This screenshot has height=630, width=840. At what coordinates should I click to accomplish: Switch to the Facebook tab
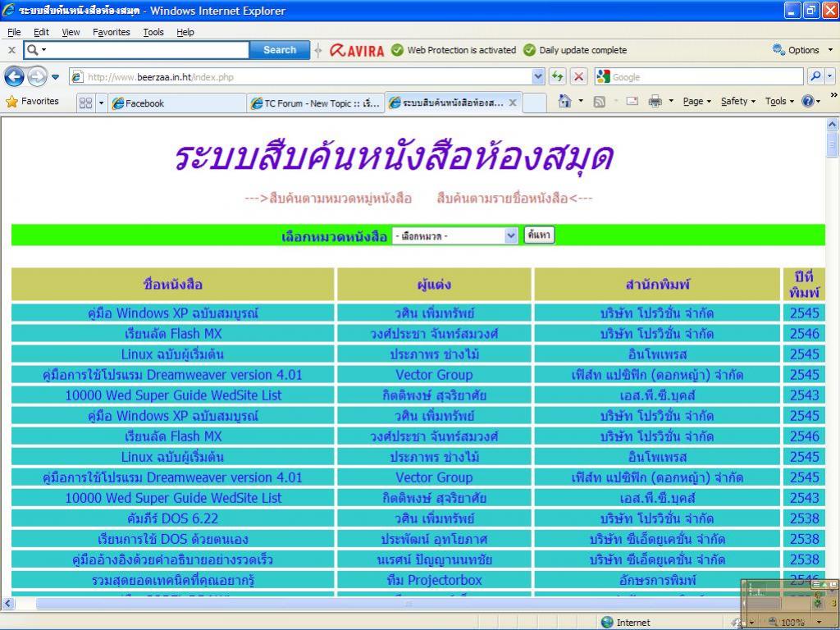click(x=177, y=103)
